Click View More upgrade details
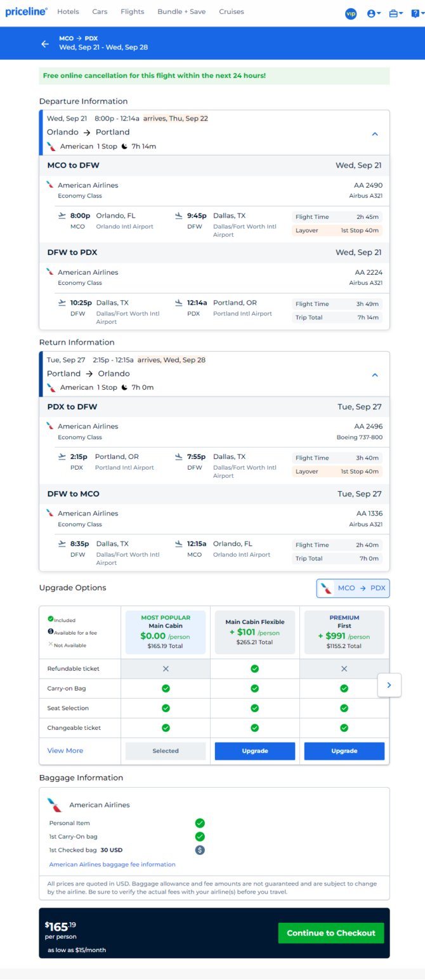The image size is (425, 980). [65, 751]
